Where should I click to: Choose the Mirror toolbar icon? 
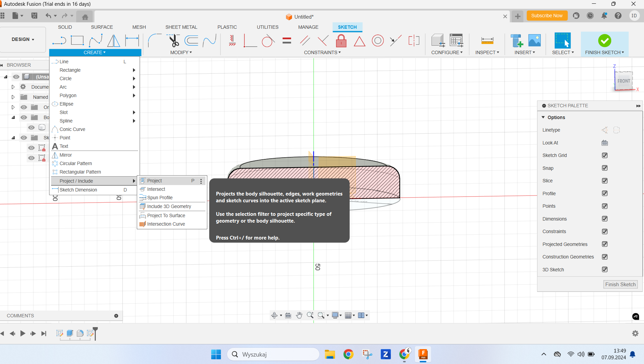(114, 41)
